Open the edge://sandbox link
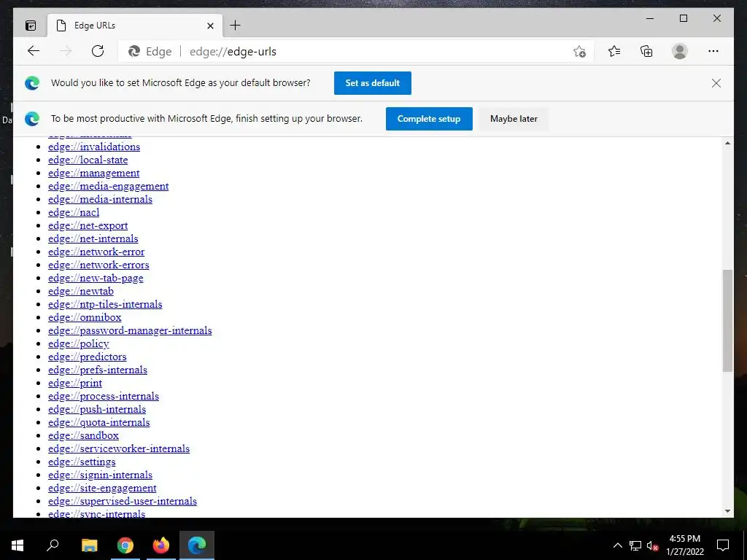Viewport: 747px width, 560px height. pyautogui.click(x=83, y=435)
